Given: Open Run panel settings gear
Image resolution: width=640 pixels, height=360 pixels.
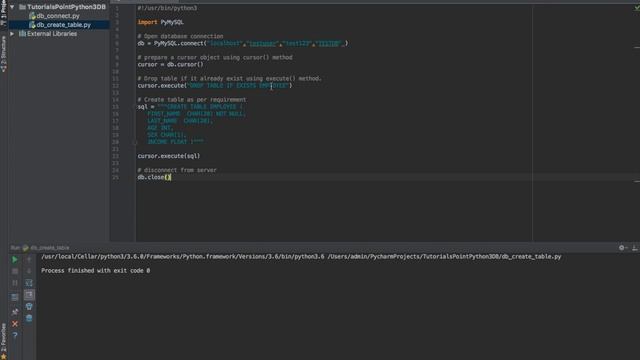Looking at the screenshot, I should (x=622, y=247).
